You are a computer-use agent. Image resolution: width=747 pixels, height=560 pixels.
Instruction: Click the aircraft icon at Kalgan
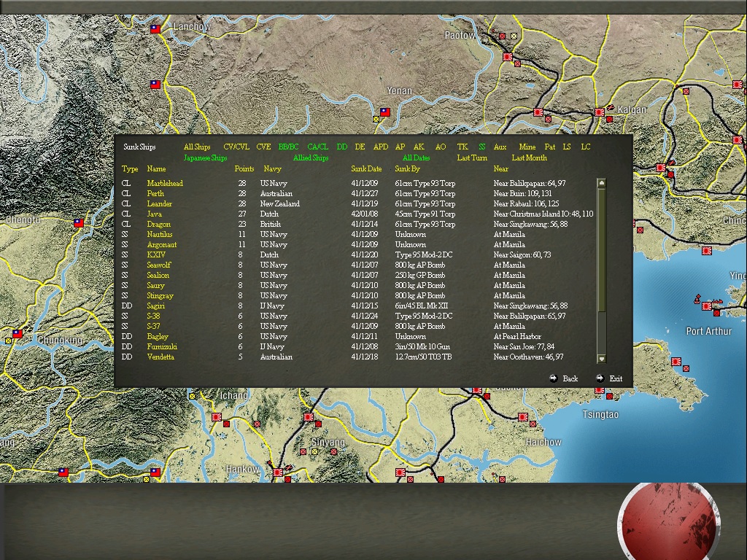tap(609, 107)
